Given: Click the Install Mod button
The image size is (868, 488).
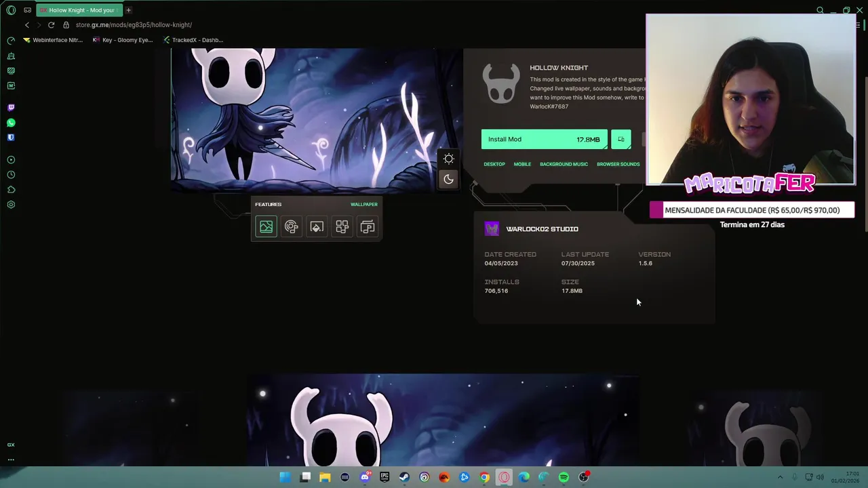Looking at the screenshot, I should click(x=544, y=140).
